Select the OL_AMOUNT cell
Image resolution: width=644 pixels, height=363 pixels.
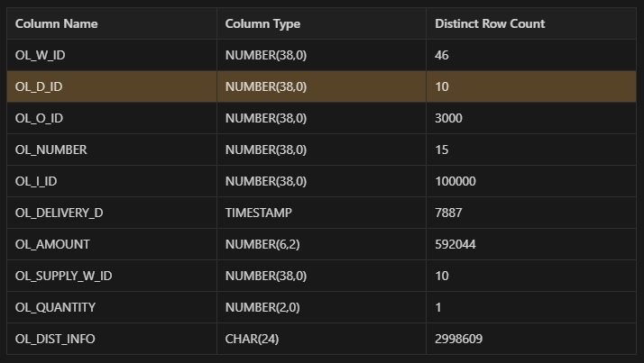point(112,244)
